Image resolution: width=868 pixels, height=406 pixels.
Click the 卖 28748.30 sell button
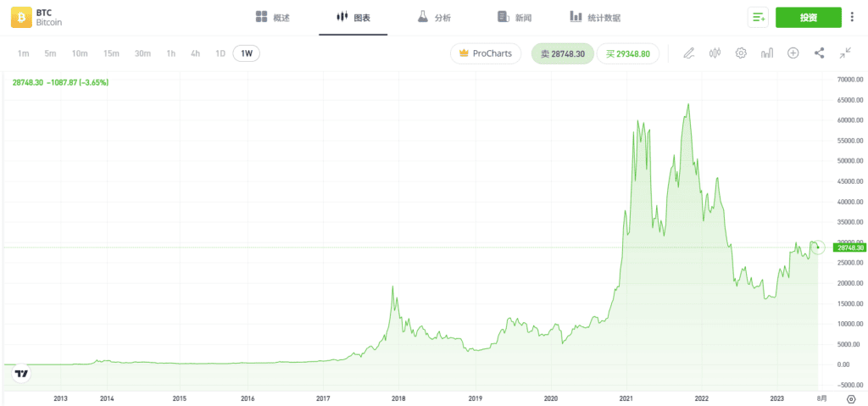563,53
